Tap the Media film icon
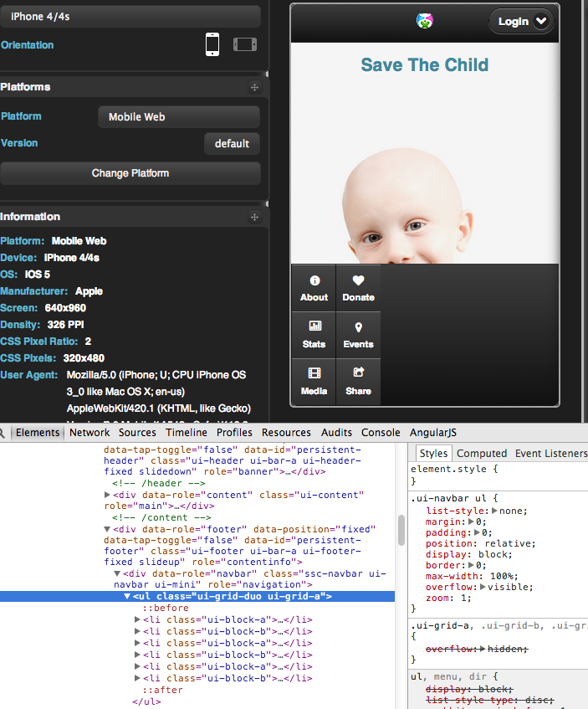Viewport: 588px width, 709px height. coord(314,373)
